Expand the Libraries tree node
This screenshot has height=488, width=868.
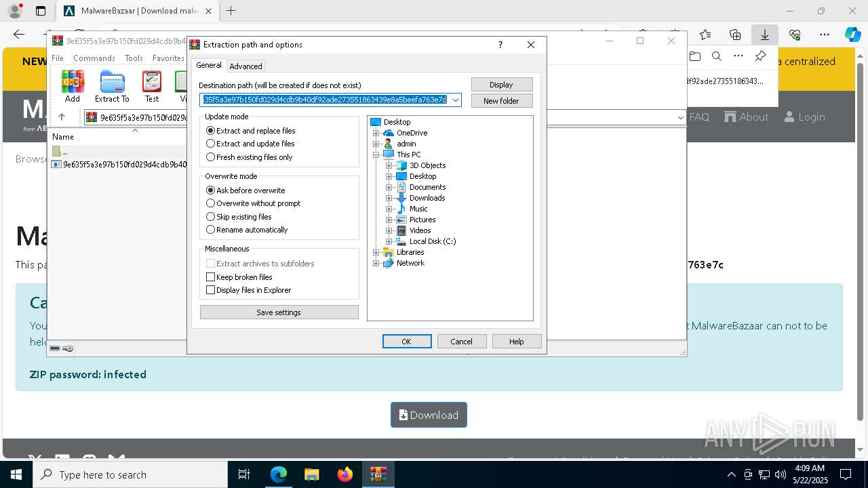(376, 252)
